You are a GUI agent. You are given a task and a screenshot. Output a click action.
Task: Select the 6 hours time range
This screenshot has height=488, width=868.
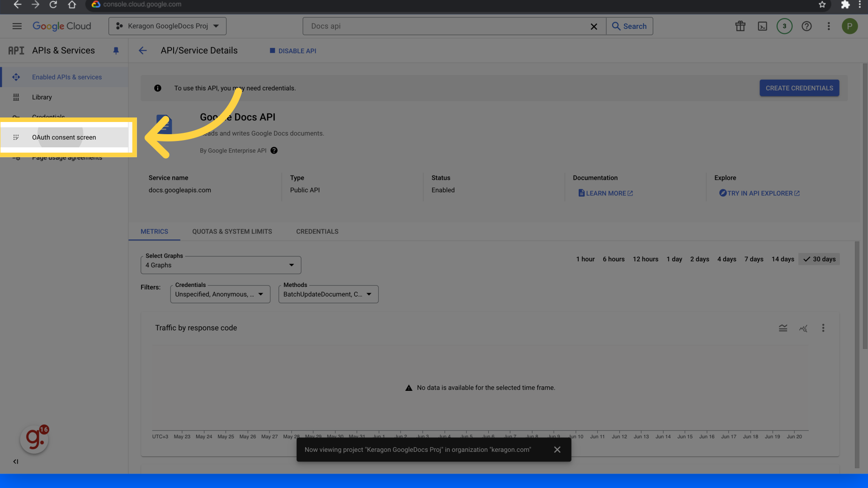[613, 259]
